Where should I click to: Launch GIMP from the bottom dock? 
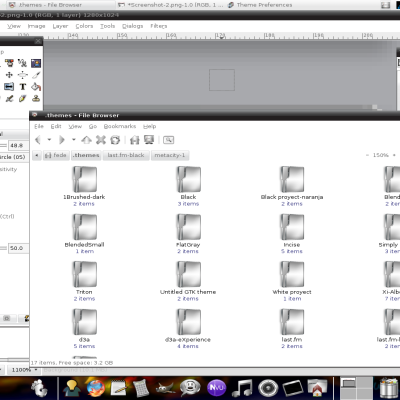[x=166, y=388]
